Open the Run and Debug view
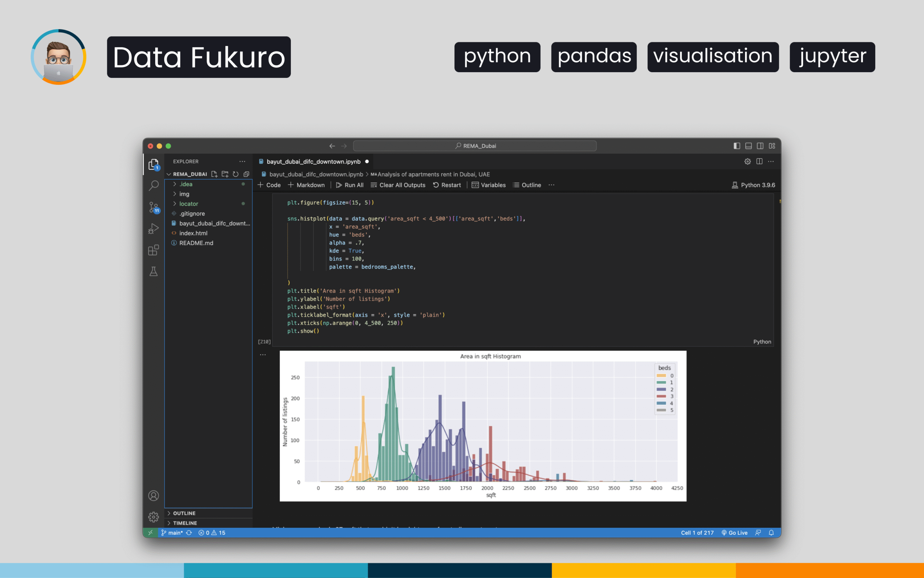 [153, 229]
